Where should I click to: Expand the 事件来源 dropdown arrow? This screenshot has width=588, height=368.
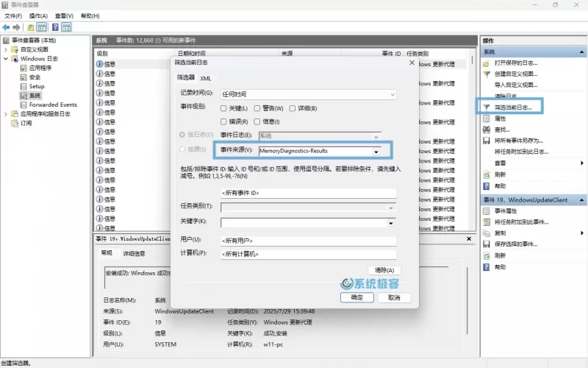(x=376, y=152)
